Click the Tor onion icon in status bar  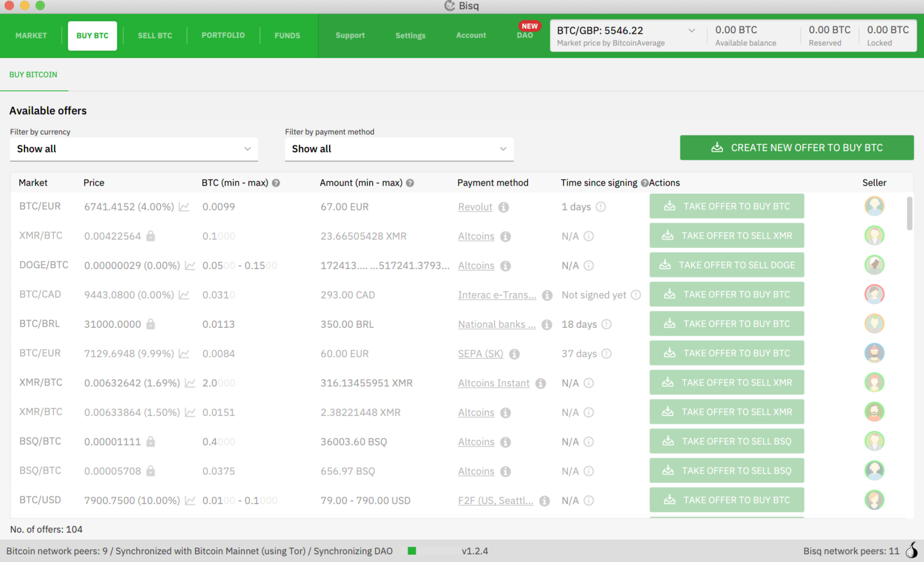(912, 550)
